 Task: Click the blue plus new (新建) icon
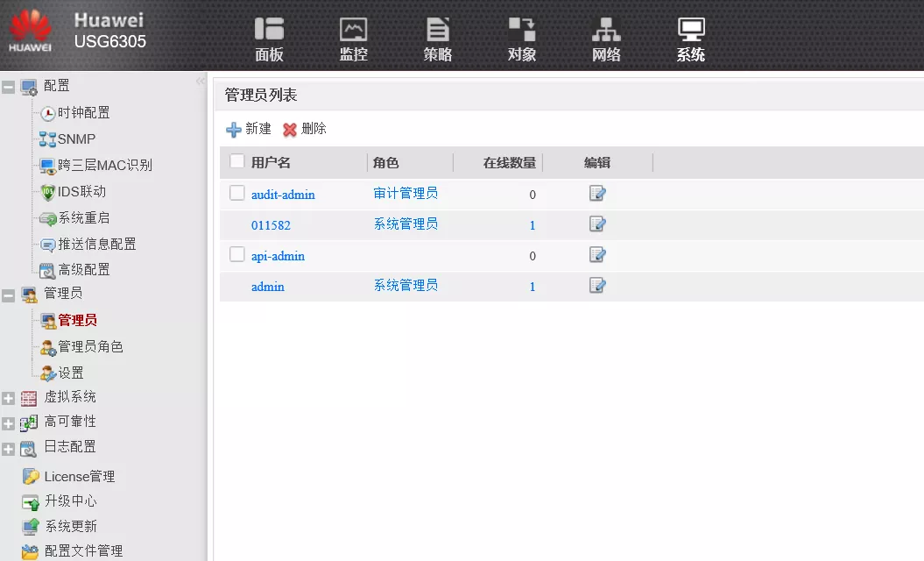pos(234,130)
